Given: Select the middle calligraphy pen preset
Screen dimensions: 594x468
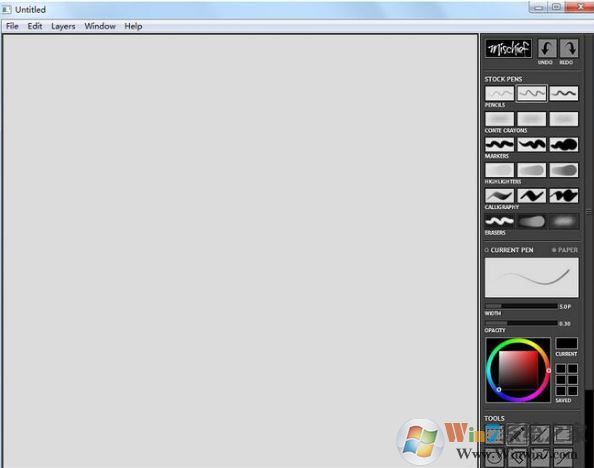Looking at the screenshot, I should pos(531,196).
